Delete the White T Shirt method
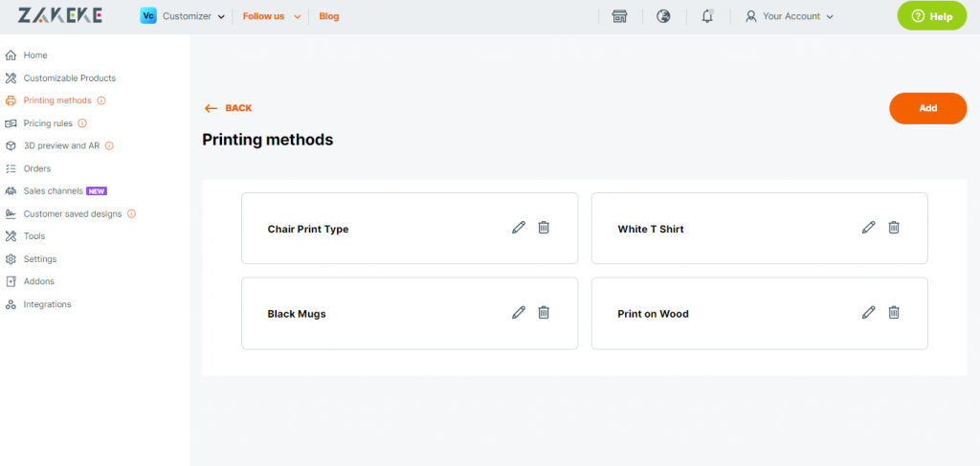The image size is (980, 466). point(894,228)
